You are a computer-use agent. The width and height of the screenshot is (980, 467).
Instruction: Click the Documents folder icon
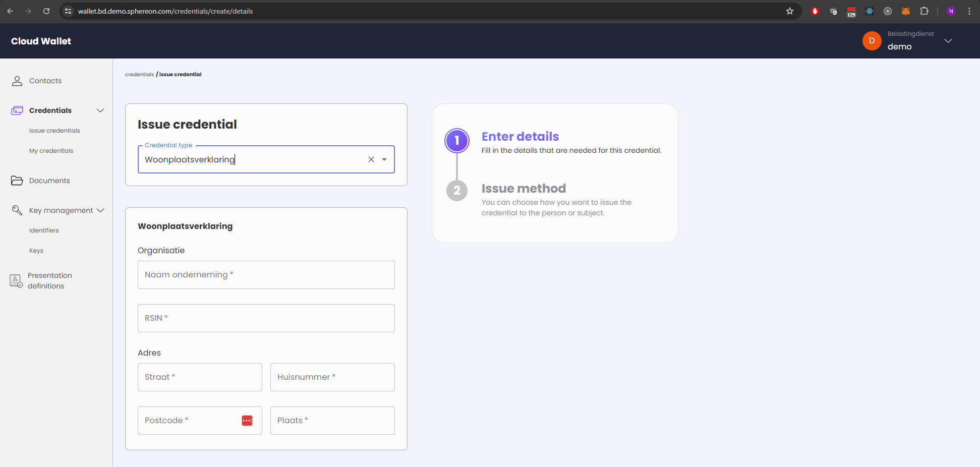[17, 181]
